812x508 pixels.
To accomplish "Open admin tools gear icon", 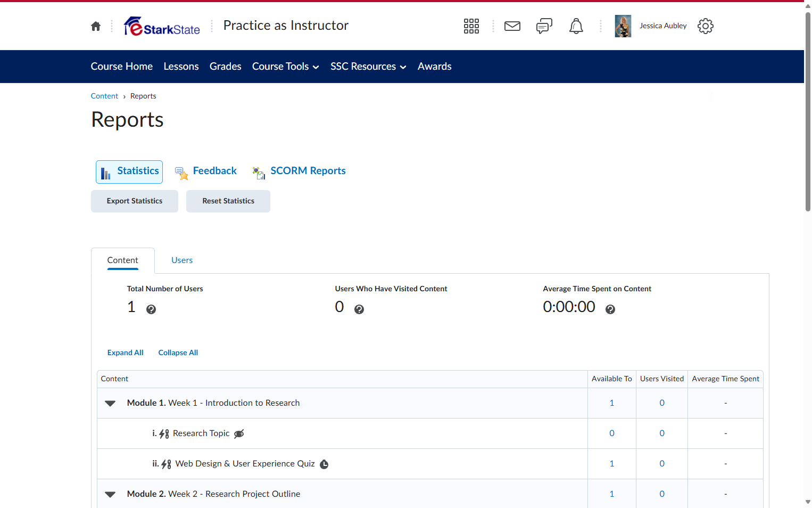I will 706,26.
